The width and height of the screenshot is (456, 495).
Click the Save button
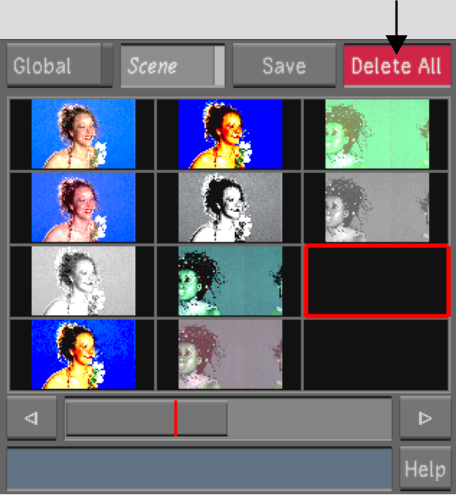click(284, 65)
